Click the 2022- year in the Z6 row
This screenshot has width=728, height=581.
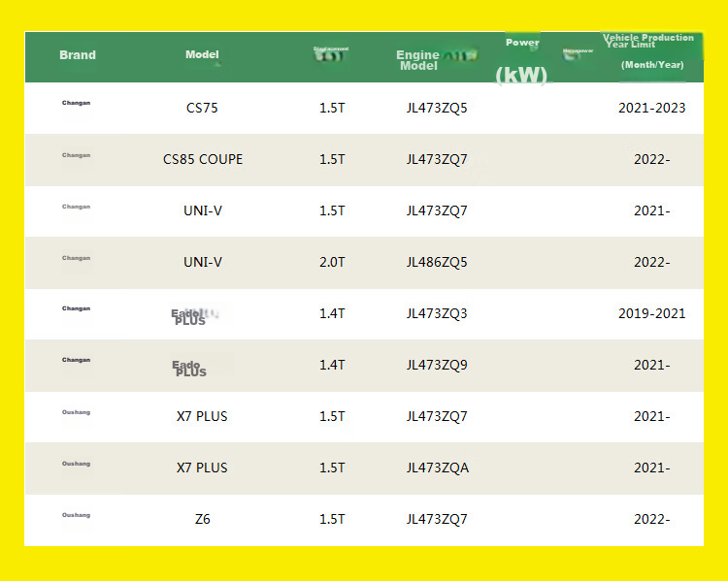[x=652, y=519]
